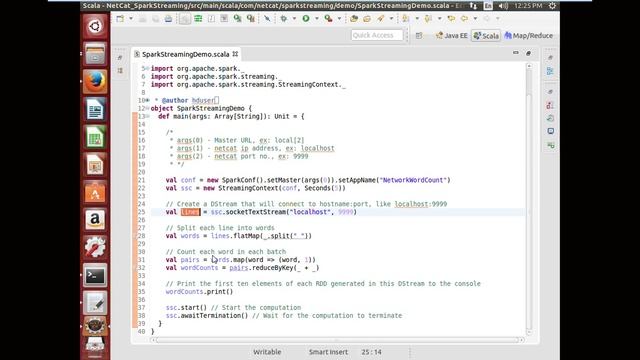Launch Firefox from the launcher

(95, 81)
